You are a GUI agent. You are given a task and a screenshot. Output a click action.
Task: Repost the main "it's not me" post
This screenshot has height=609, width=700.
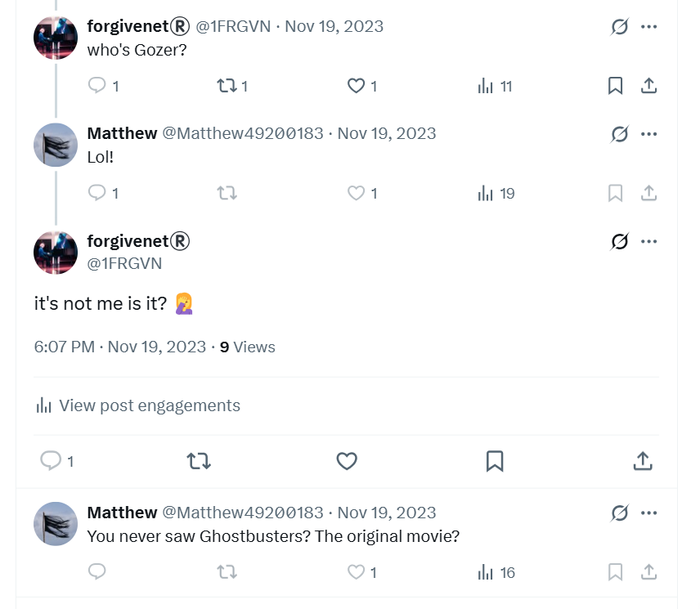(199, 461)
